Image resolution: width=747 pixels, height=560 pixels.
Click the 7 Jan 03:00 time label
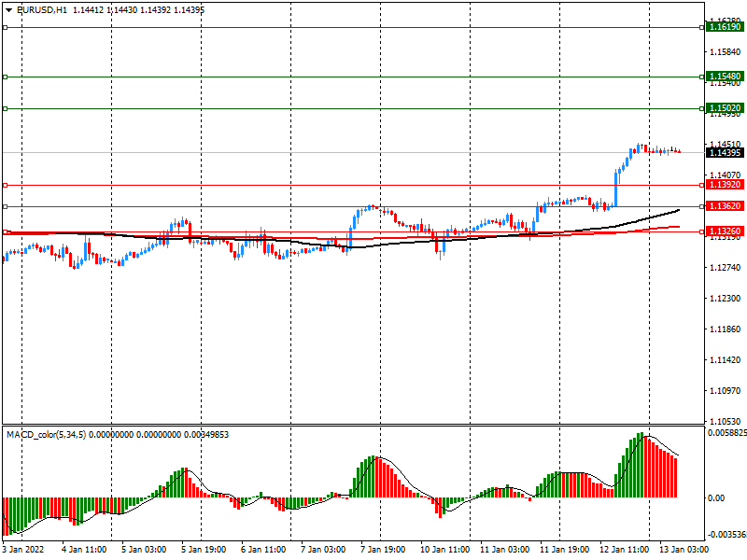(323, 550)
